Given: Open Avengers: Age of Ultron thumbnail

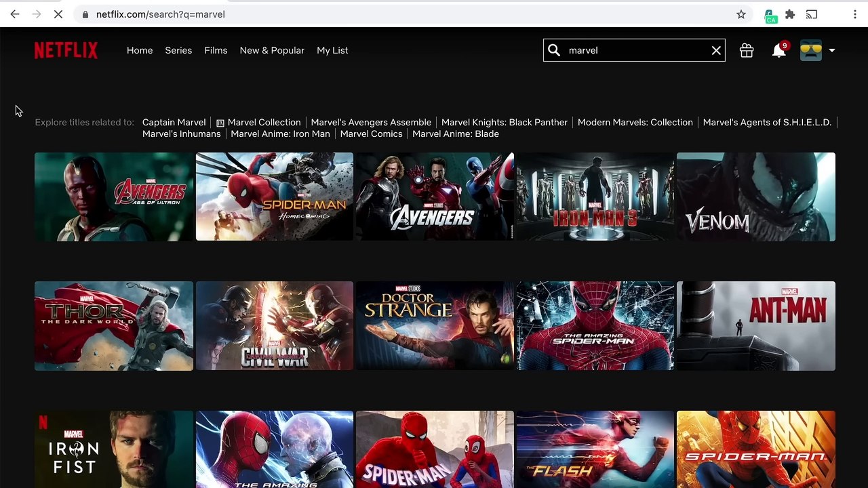Looking at the screenshot, I should tap(114, 197).
